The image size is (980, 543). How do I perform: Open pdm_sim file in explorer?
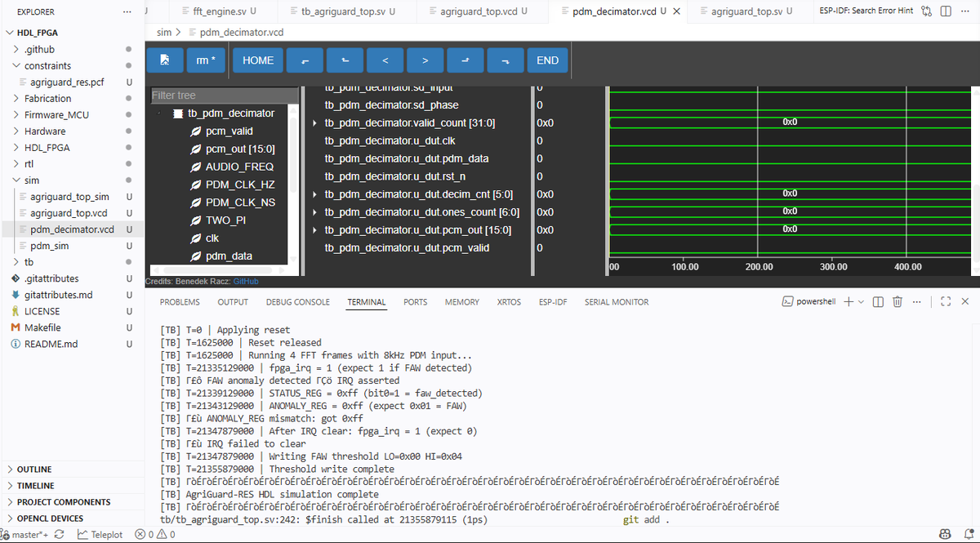coord(72,245)
